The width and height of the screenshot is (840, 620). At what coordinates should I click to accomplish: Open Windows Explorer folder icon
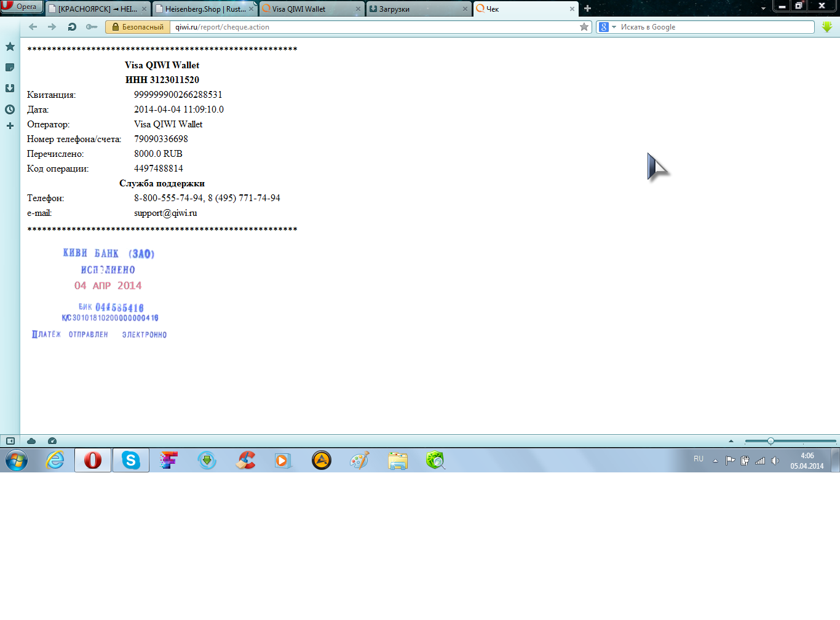[x=398, y=460]
